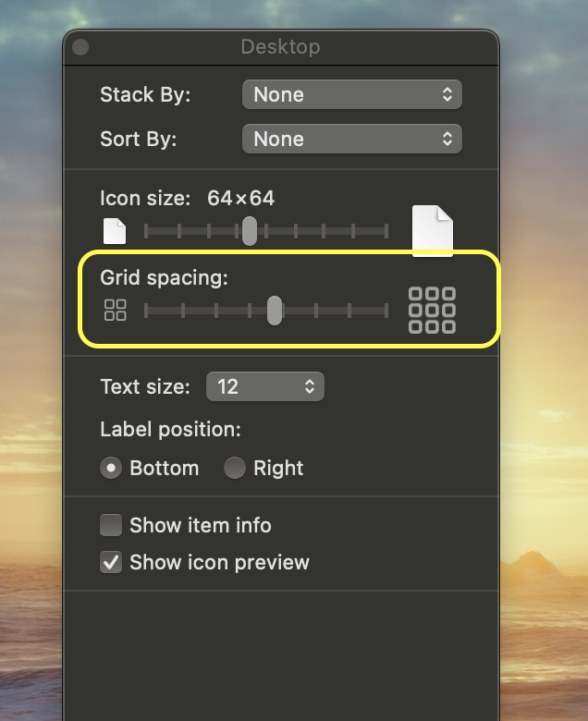Enable the Show item info checkbox
588x721 pixels.
point(111,525)
